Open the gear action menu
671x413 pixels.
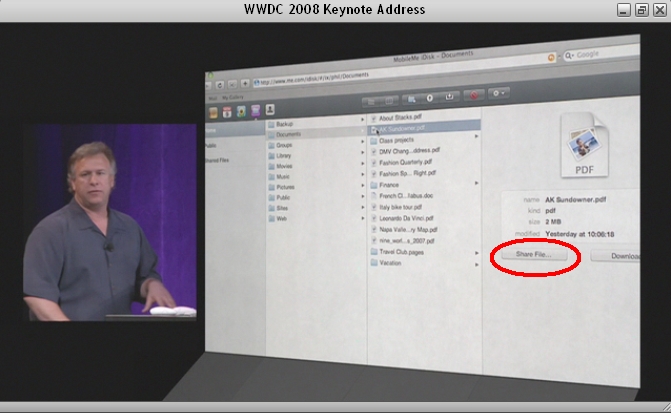498,93
